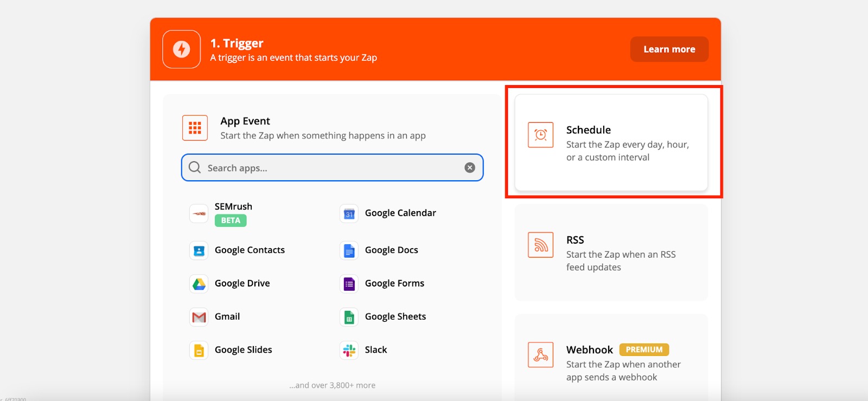Select the Schedule alarm clock icon
Viewport: 868px width, 401px height.
tap(540, 135)
